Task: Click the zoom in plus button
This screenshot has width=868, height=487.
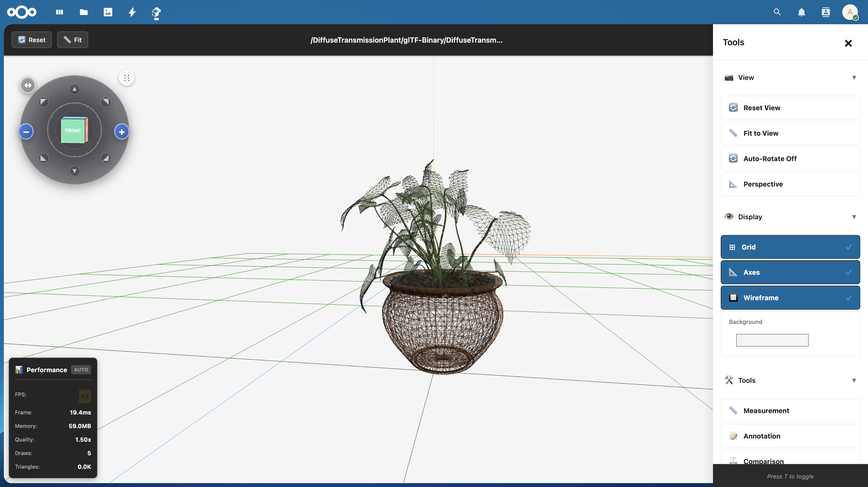Action: (x=122, y=132)
